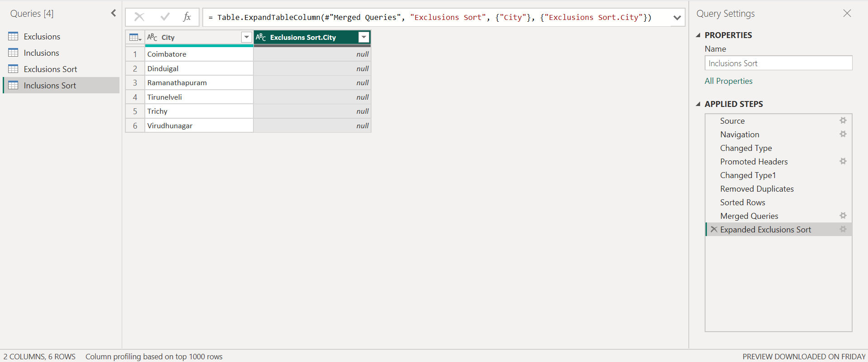Click the null cell in Trichy row
The image size is (868, 362).
point(312,111)
